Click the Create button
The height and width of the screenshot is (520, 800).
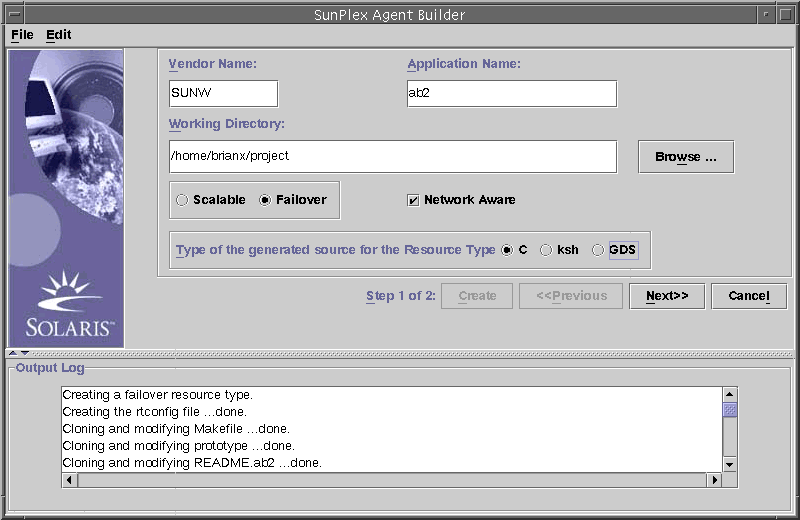[477, 296]
